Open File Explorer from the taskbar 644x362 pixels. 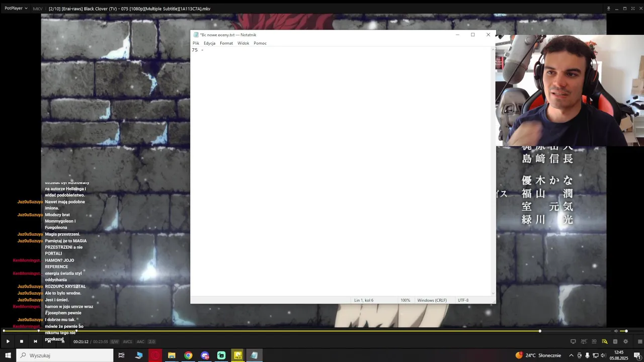click(x=172, y=355)
